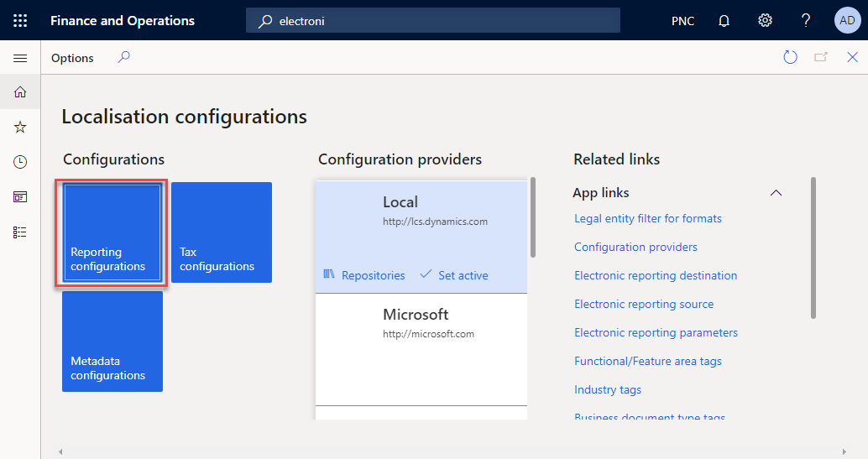Click the Configuration providers section heading
The height and width of the screenshot is (459, 868).
click(400, 159)
